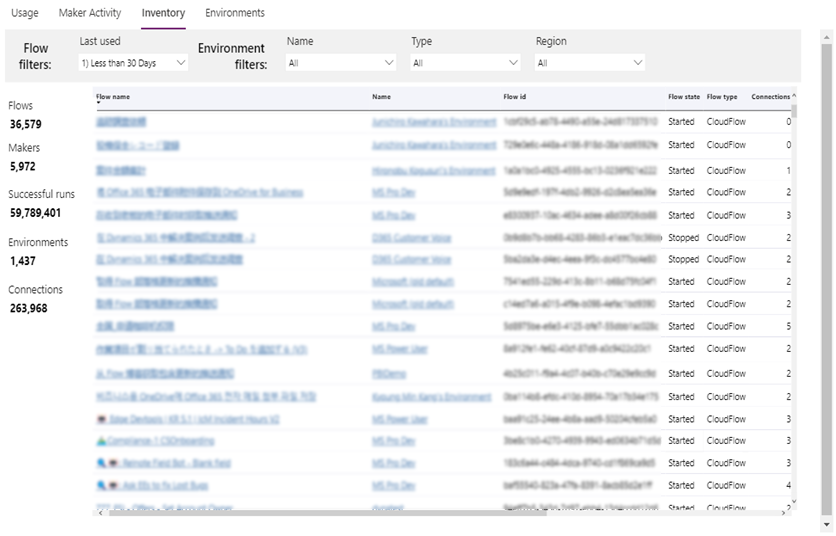
Task: Click the Flow filters: label
Action: (x=35, y=56)
